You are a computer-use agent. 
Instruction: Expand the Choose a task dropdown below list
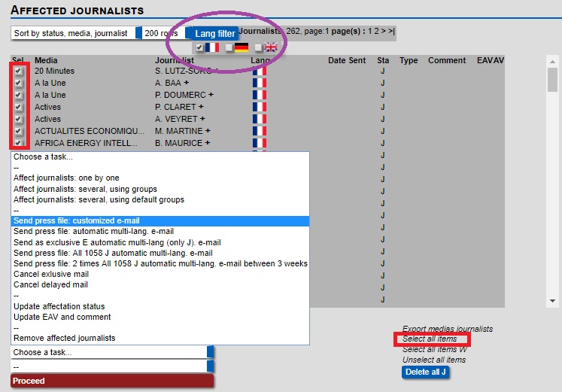(113, 352)
